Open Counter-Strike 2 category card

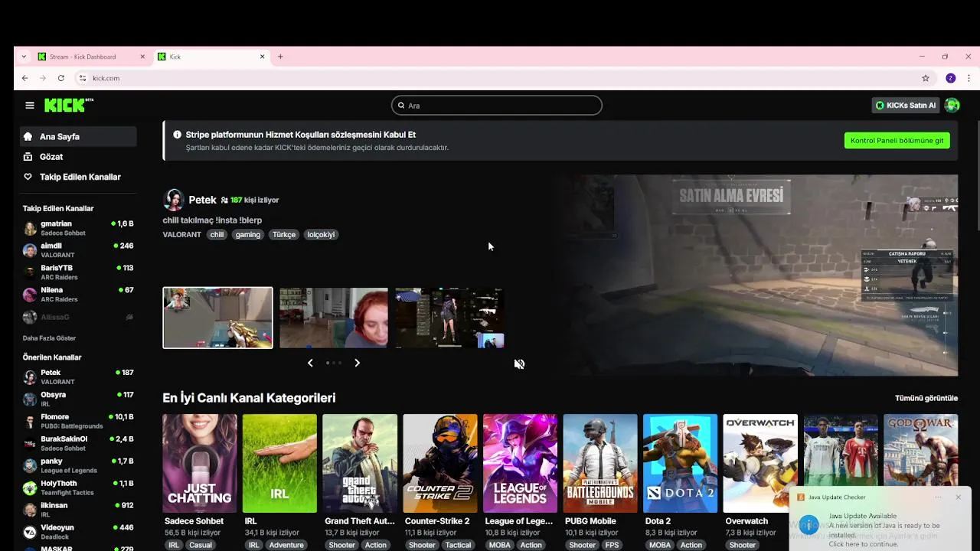(440, 463)
